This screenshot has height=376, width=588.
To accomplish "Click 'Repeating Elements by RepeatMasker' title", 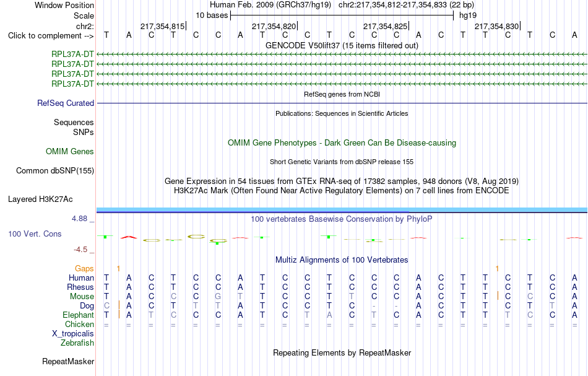I will [x=342, y=352].
